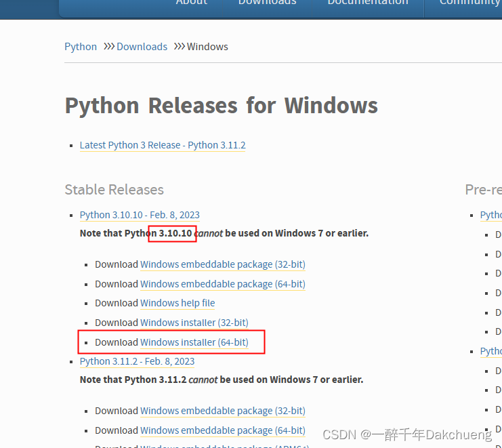Open the Documentation navigation menu
Screen dimensions: 502x448
[368, 3]
